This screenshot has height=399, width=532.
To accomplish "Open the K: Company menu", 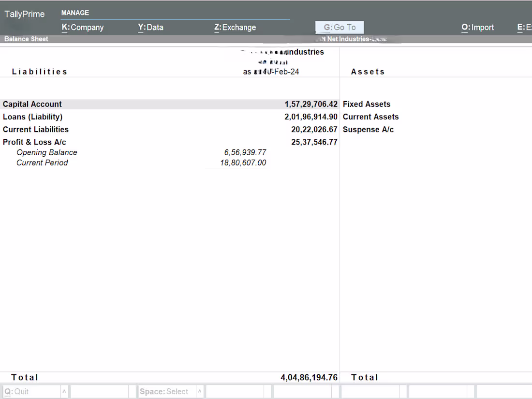I will 82,28.
